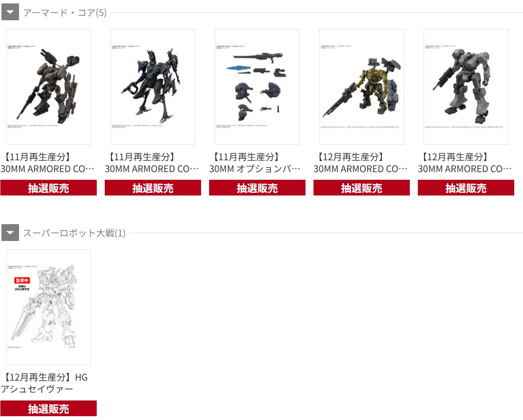Select the アーマード・コア(5) section heading
This screenshot has width=523, height=420.
coord(65,13)
